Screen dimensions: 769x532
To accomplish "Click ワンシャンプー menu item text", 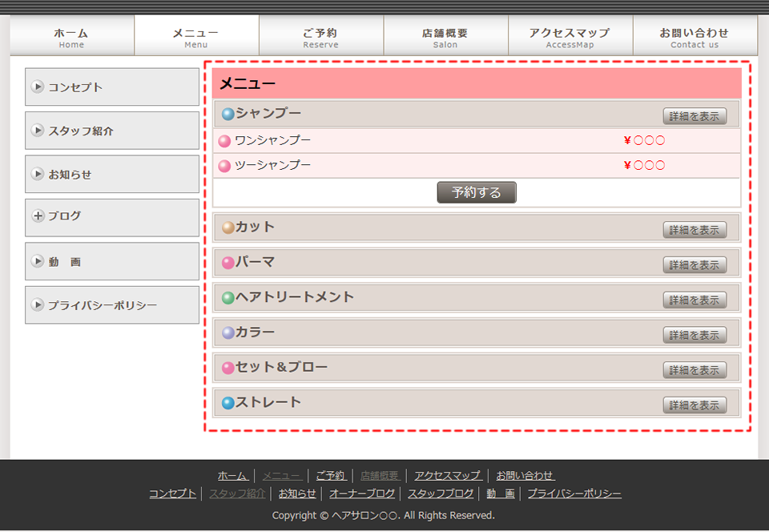I will click(x=272, y=140).
